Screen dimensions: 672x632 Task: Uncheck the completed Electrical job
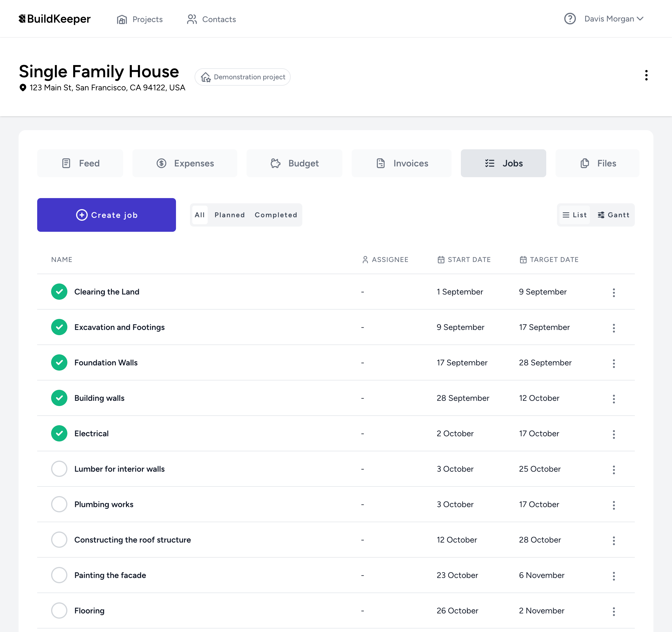tap(59, 433)
